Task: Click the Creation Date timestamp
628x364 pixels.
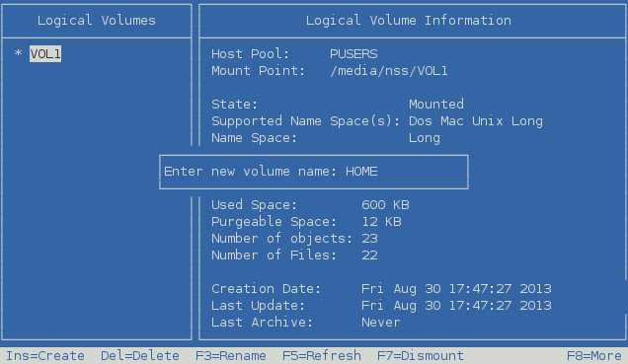Action: pos(456,289)
